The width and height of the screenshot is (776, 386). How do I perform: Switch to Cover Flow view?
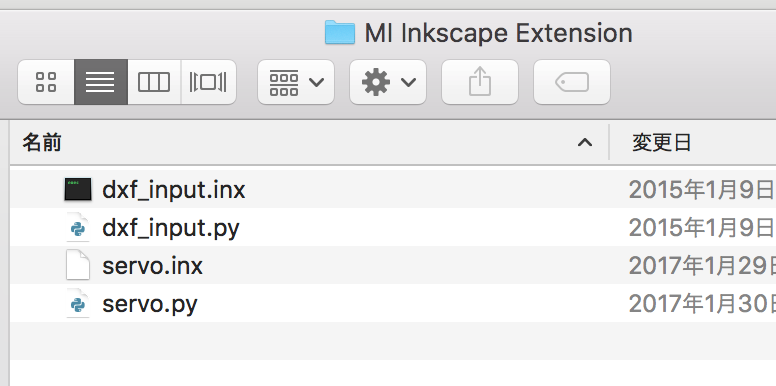(208, 82)
